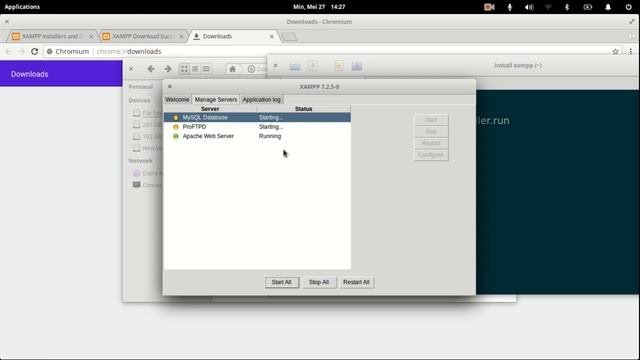640x360 pixels.
Task: Select the ProFTPD server row
Action: (257, 127)
